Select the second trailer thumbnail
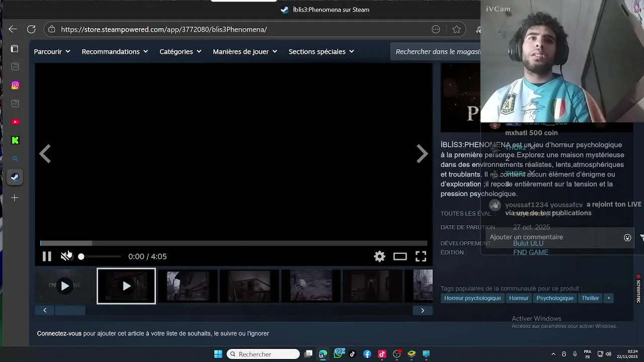 click(126, 286)
